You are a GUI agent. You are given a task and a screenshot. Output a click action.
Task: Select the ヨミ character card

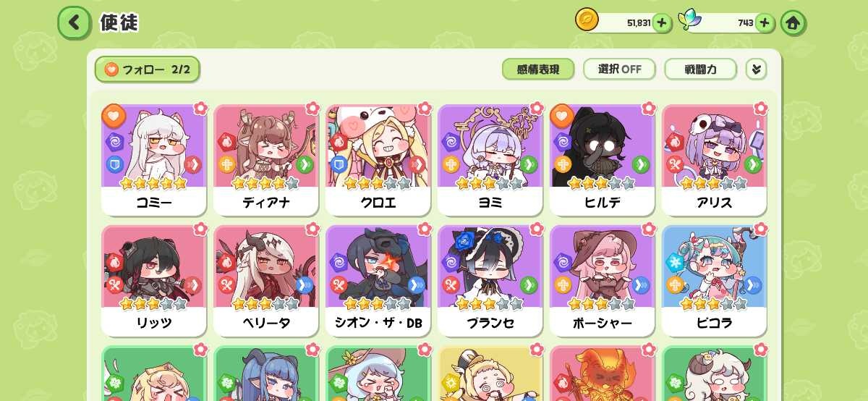(490, 160)
